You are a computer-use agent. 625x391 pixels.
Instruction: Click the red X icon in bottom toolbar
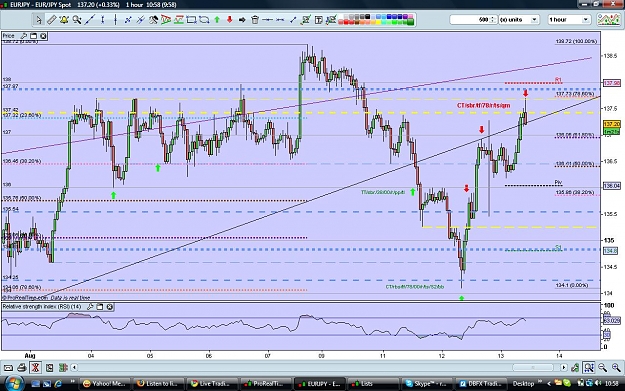(x=35, y=367)
